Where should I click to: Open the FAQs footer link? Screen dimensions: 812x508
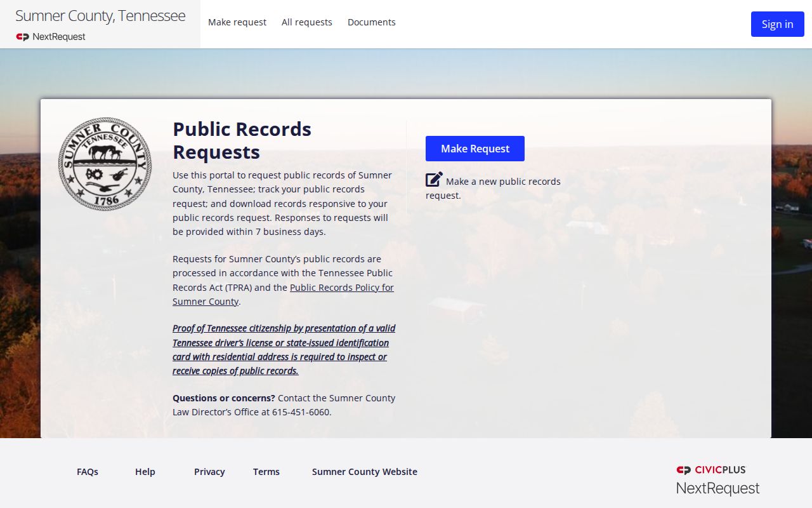[88, 472]
